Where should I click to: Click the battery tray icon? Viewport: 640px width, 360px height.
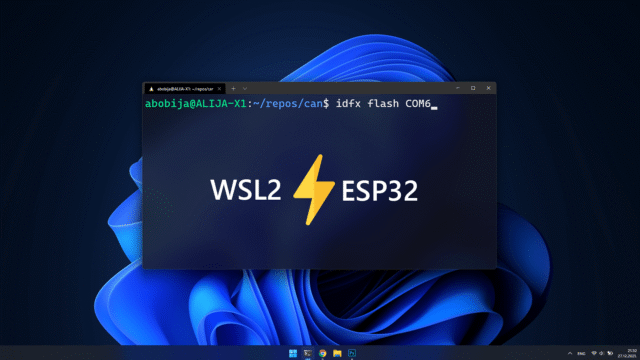(x=610, y=353)
